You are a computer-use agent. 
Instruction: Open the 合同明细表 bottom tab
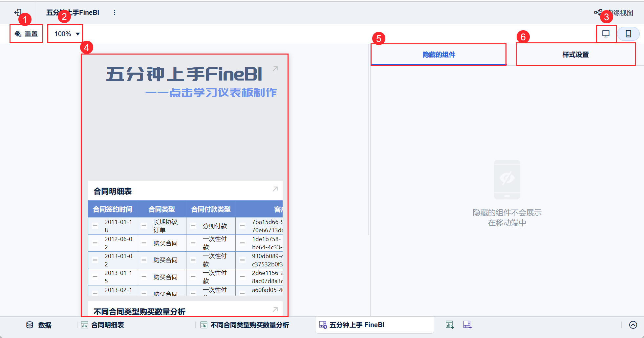pos(102,325)
